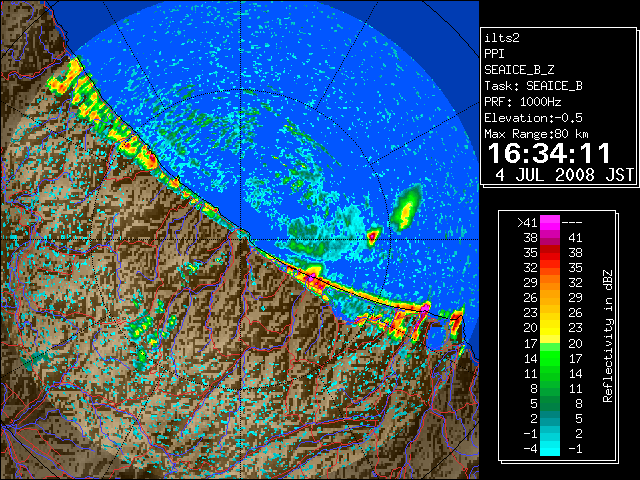The height and width of the screenshot is (480, 640).
Task: Click the "-4" legend label
Action: 531,448
